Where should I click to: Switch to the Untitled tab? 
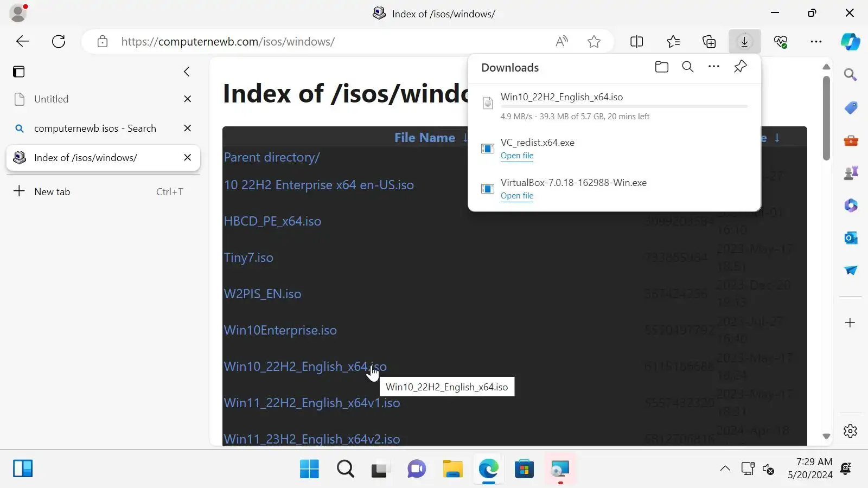click(x=103, y=99)
